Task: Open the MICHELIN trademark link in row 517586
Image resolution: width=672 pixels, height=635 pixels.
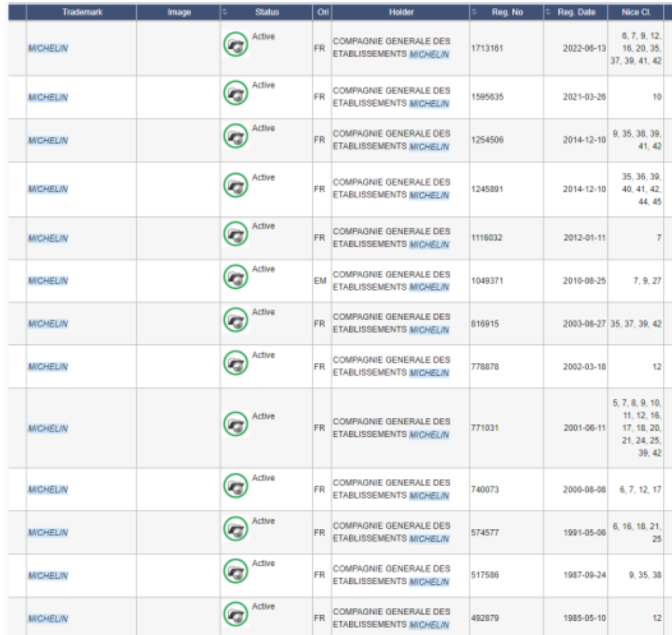Action: click(x=48, y=575)
